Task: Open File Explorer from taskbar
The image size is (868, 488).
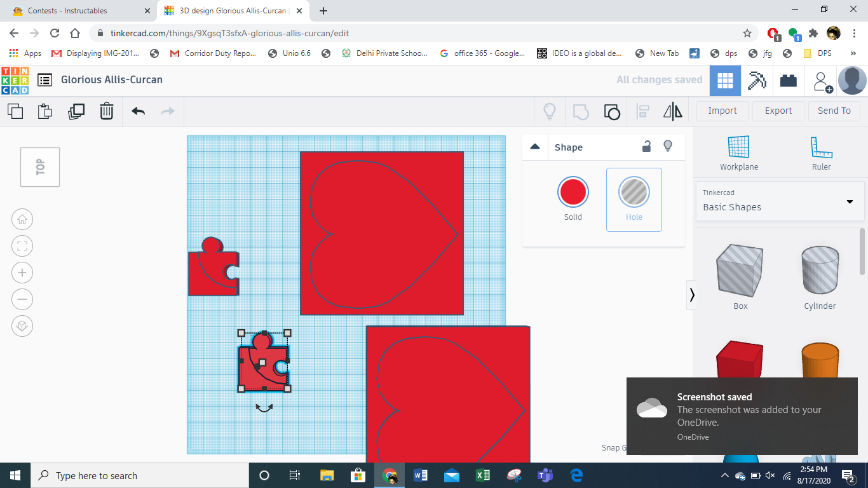Action: 327,475
